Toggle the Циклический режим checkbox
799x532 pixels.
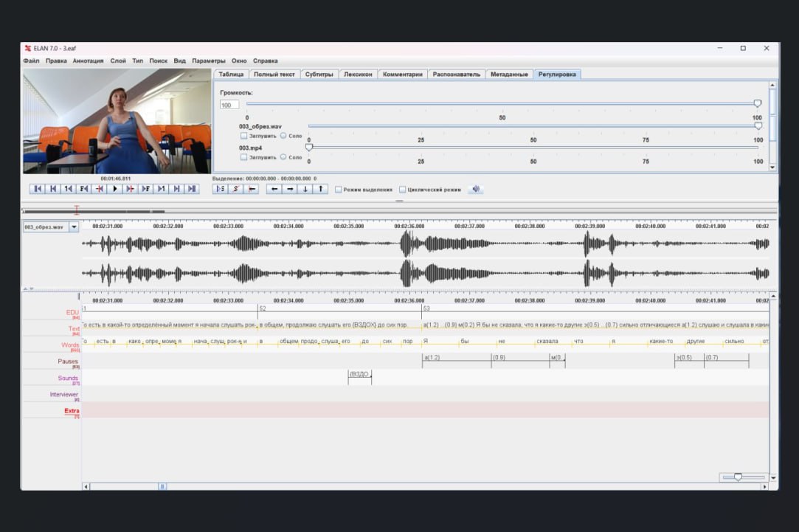[403, 190]
